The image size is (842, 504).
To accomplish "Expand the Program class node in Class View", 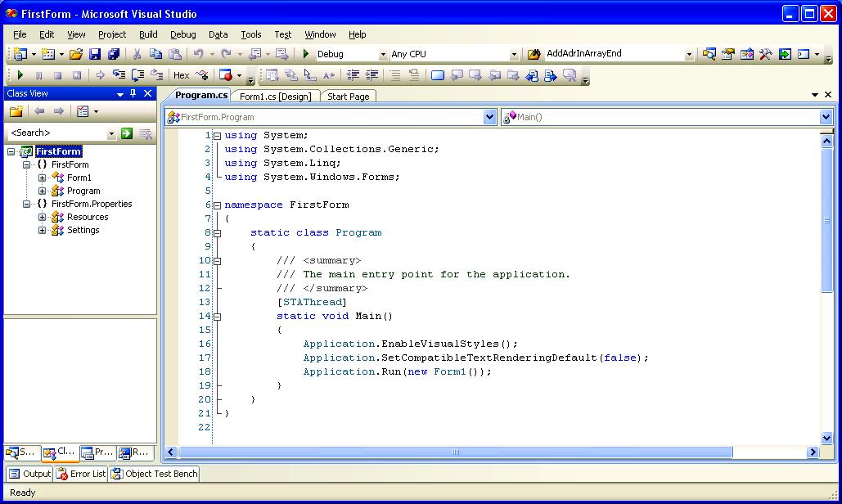I will (x=42, y=191).
